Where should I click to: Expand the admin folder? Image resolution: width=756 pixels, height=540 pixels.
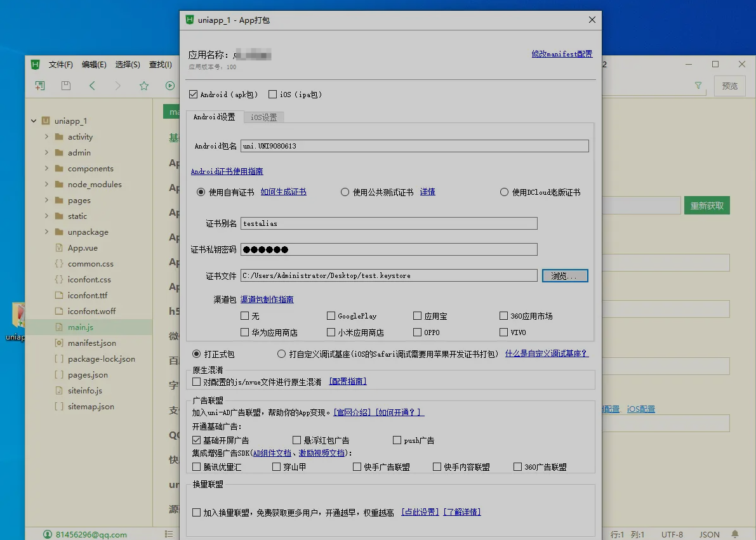tap(47, 152)
